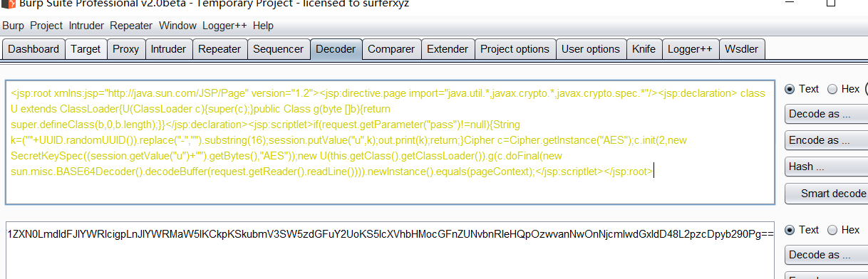Open the Decode as dropdown for the JSP input
Screen dimensions: 868x279
[x=826, y=114]
